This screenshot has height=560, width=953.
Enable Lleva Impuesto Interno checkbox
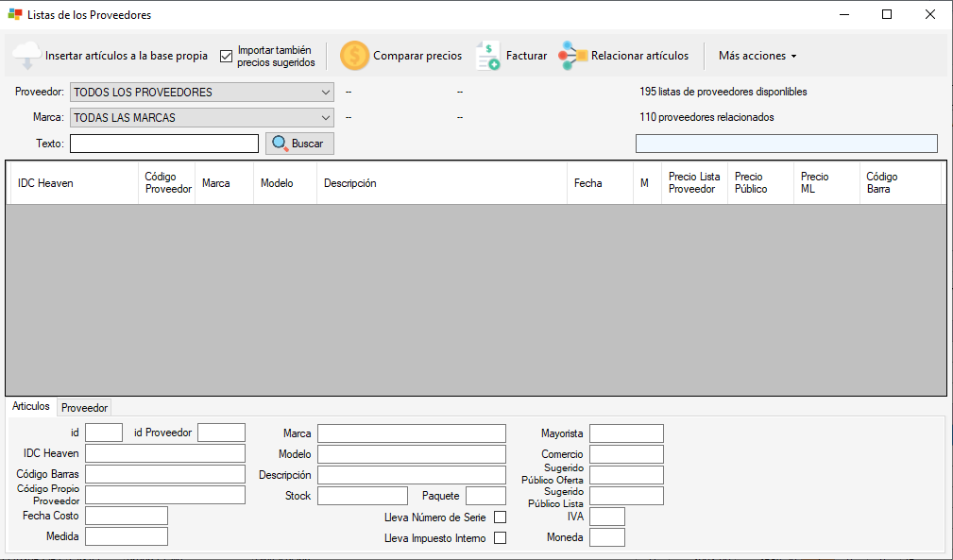501,537
